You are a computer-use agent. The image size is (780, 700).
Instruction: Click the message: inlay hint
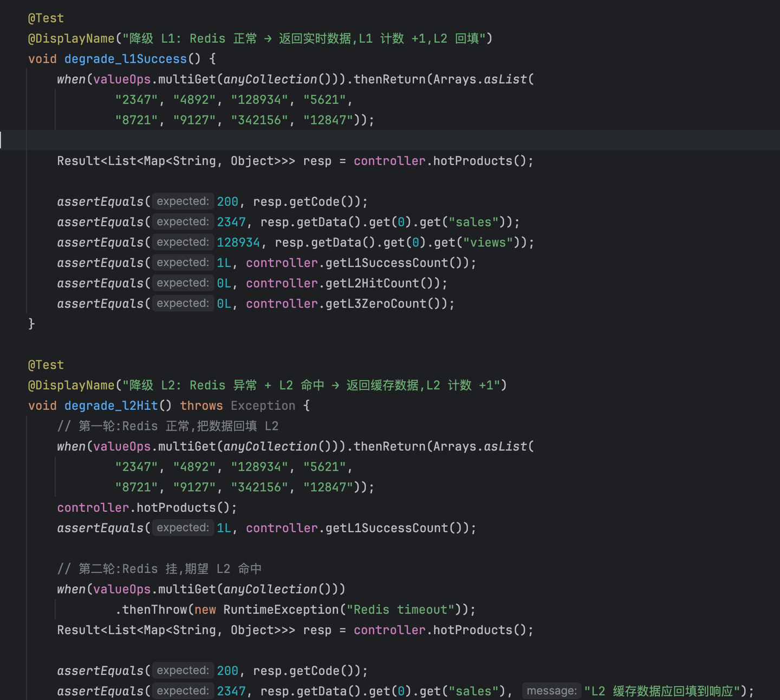pyautogui.click(x=551, y=691)
